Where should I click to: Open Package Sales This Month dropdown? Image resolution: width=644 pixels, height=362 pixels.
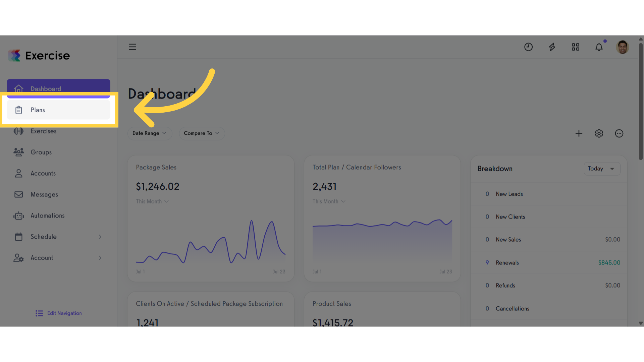click(152, 201)
